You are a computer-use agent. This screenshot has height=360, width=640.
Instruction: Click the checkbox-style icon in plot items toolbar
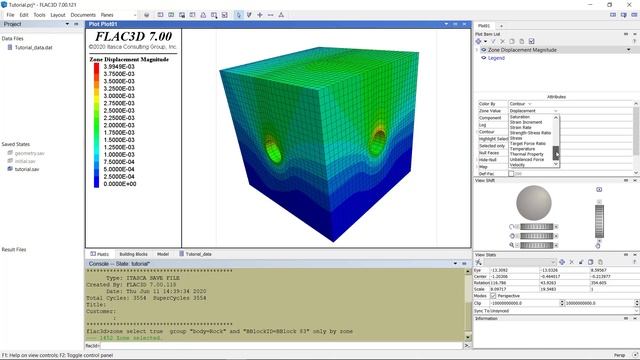pos(531,41)
